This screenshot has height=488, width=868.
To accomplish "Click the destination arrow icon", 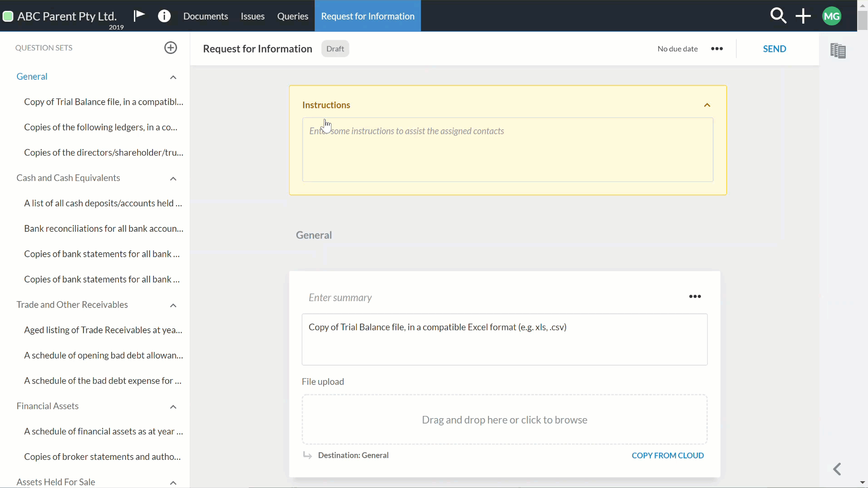I will (307, 455).
